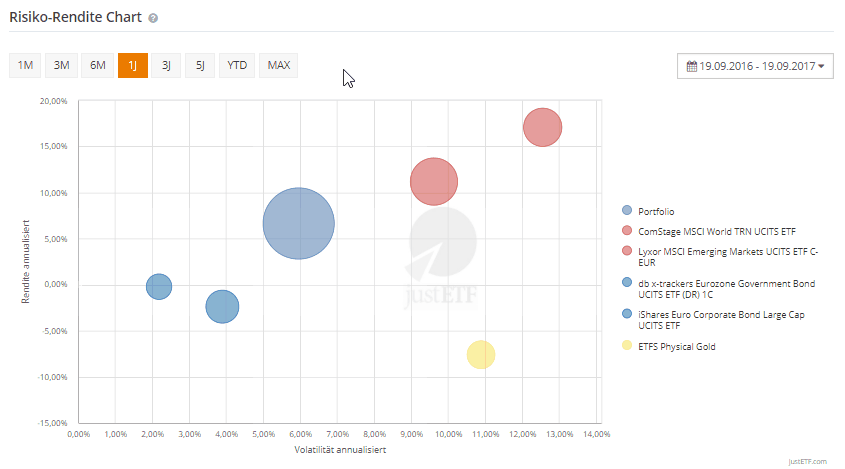Switch to 3J time range

166,66
